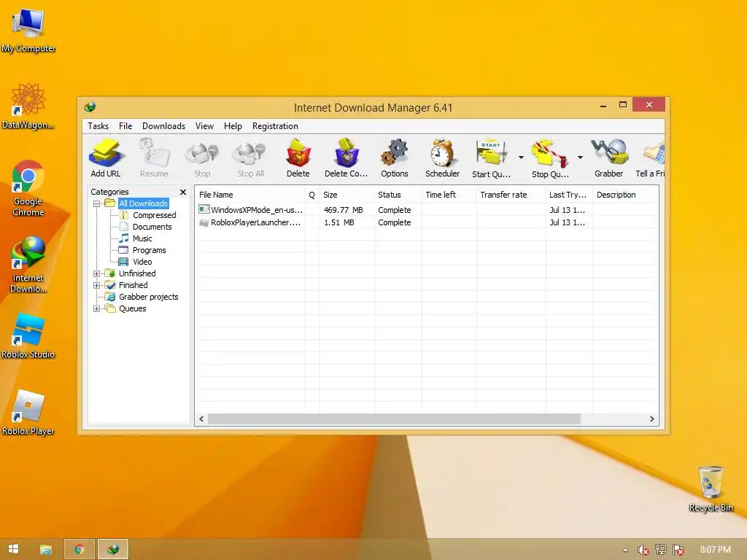Viewport: 747px width, 560px height.
Task: Sort by Last Try column header
Action: coord(569,195)
